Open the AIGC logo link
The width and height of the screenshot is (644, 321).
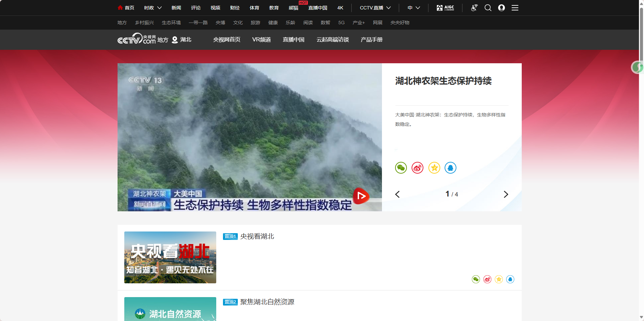coord(445,8)
